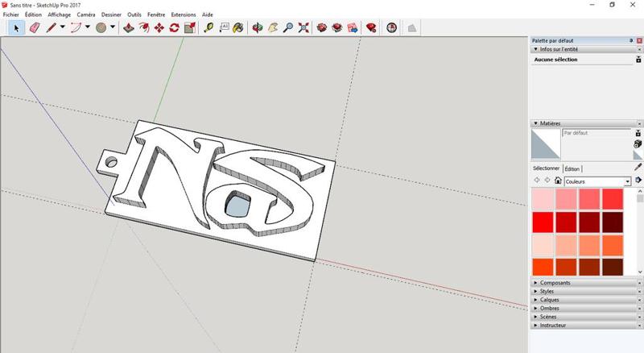This screenshot has height=353, width=644.
Task: Pick the eyedropper sample paint tool
Action: 638,167
